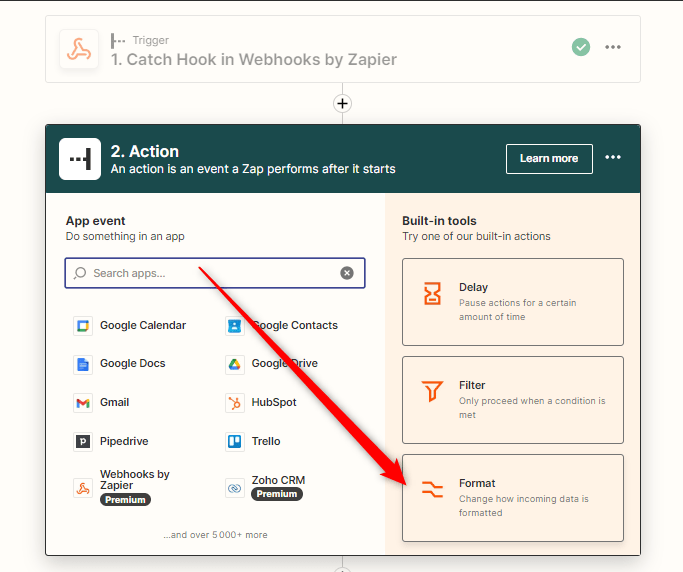
Task: Click the Format wavy-lines icon
Action: (x=432, y=489)
